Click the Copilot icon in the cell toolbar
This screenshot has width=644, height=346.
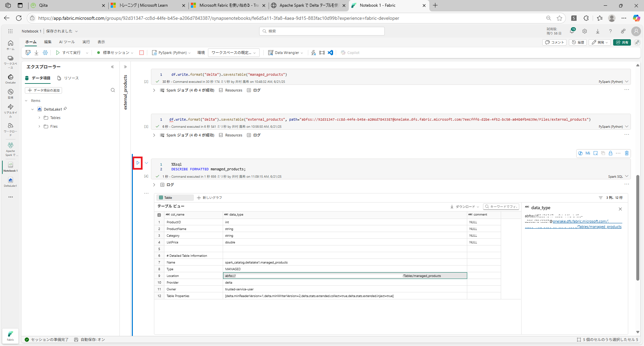point(580,153)
